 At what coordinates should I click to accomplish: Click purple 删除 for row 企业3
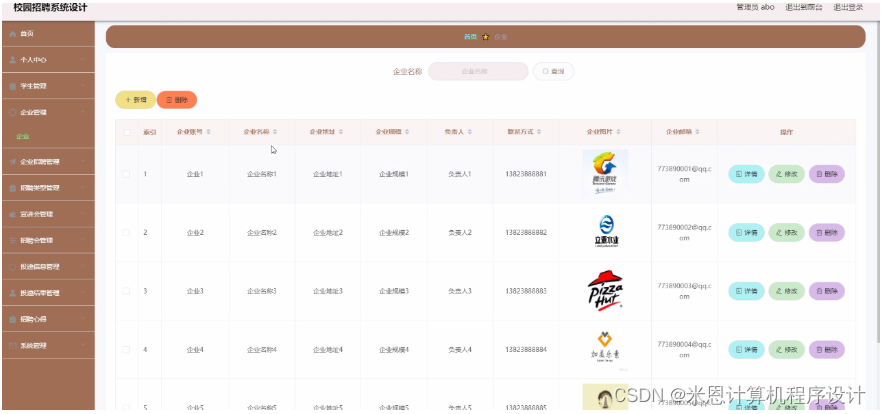(x=827, y=291)
